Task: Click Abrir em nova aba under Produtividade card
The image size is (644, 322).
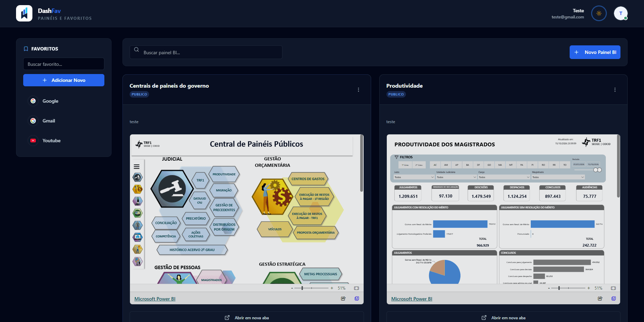Action: coord(503,318)
